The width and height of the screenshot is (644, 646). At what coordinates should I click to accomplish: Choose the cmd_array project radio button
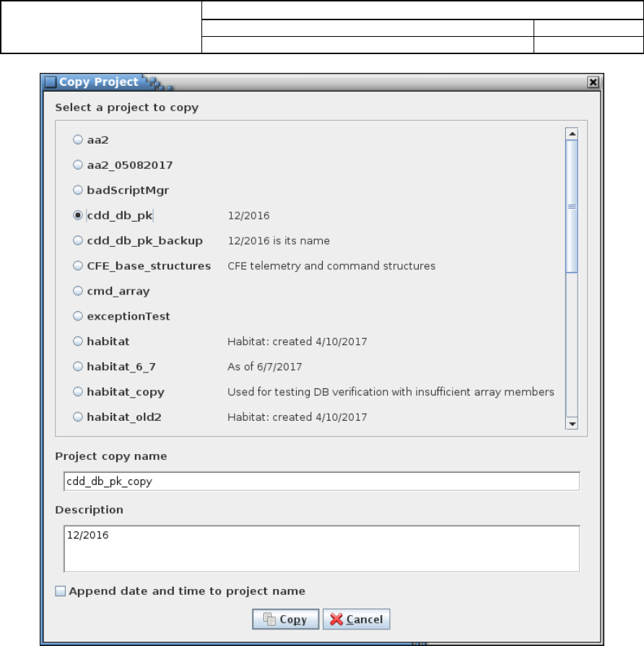[78, 291]
